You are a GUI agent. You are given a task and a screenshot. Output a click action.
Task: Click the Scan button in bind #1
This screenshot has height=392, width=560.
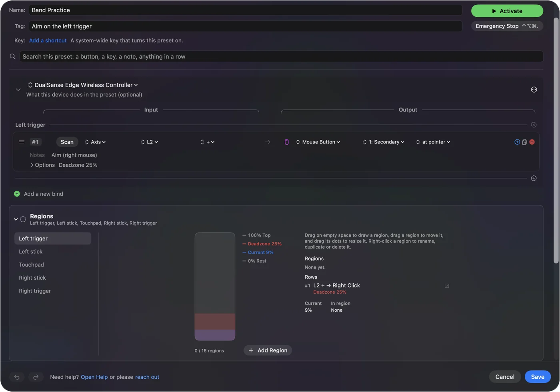(67, 142)
